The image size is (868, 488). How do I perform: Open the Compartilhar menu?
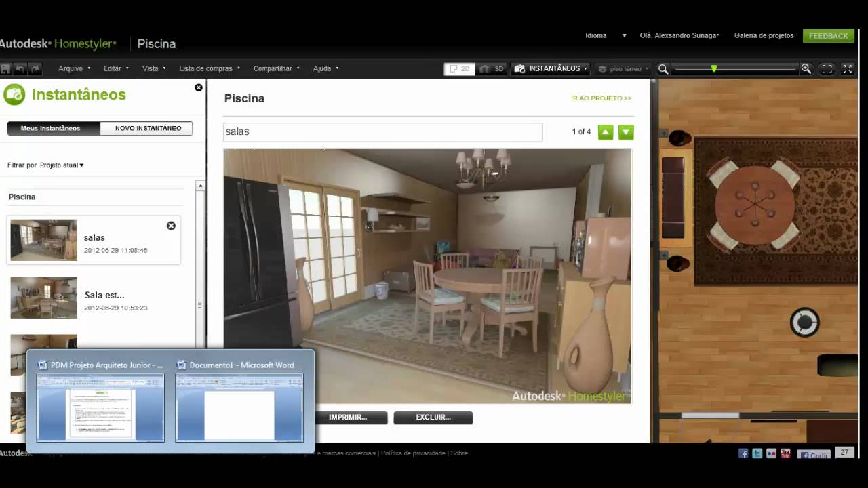(x=276, y=68)
